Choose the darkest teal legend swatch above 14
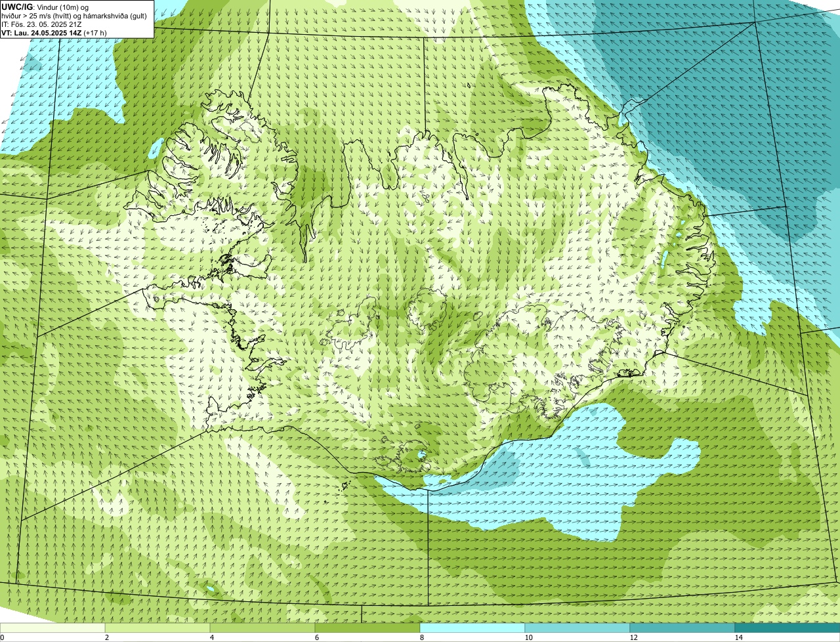This screenshot has width=840, height=642. (787, 628)
